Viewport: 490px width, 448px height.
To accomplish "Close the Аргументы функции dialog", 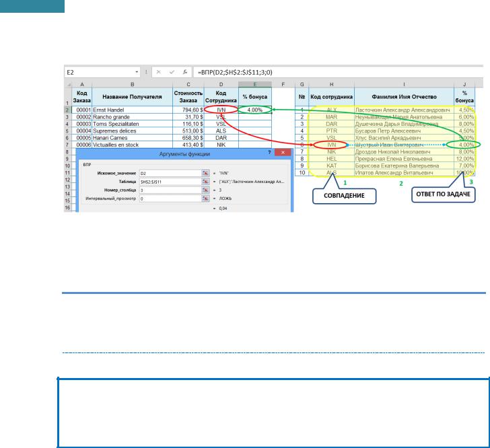I will [x=283, y=153].
